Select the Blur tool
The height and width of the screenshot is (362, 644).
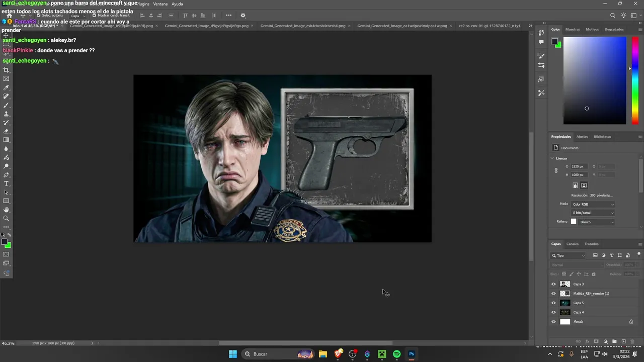pos(6,148)
